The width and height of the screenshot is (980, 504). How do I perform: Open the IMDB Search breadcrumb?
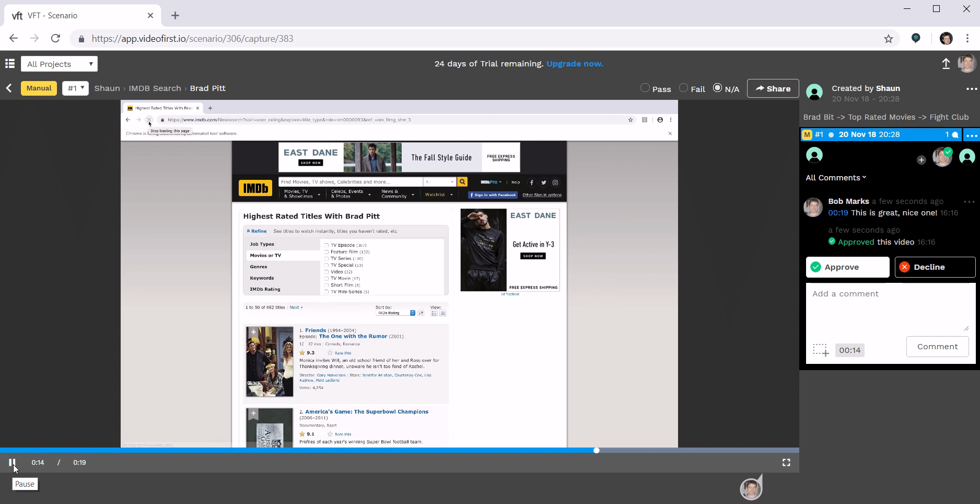tap(155, 88)
